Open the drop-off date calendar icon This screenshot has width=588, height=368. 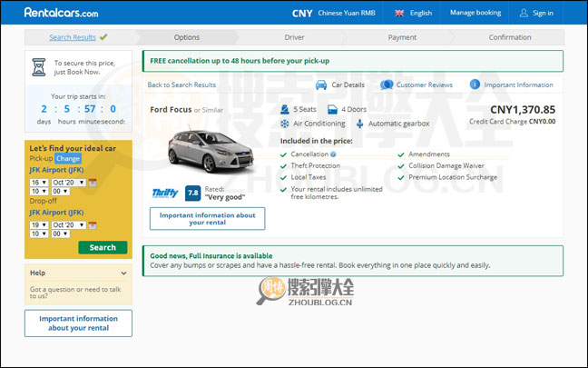pos(93,225)
